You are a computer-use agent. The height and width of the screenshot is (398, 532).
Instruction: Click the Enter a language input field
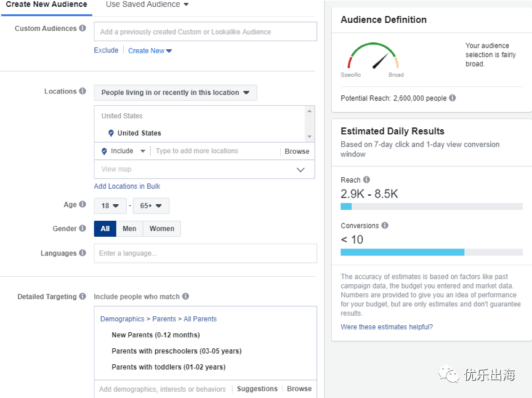205,253
